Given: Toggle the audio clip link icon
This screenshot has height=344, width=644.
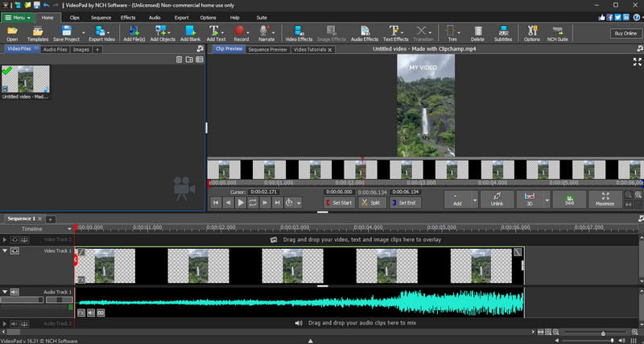Looking at the screenshot, I should tap(101, 313).
